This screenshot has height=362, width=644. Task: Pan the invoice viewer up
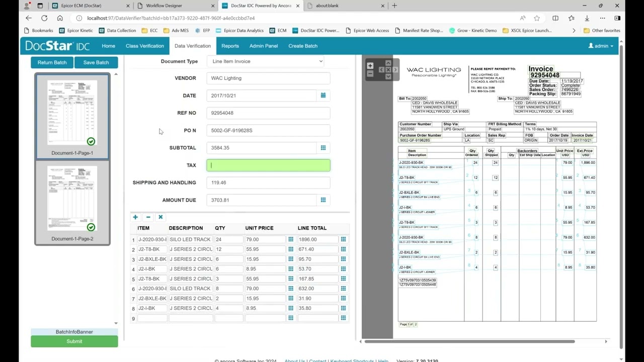(x=388, y=63)
